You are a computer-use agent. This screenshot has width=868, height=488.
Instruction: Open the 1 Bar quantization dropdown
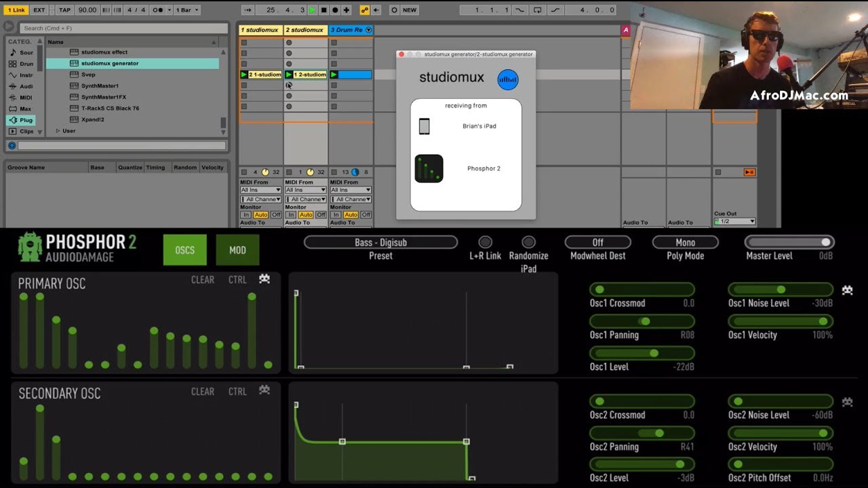pyautogui.click(x=187, y=10)
